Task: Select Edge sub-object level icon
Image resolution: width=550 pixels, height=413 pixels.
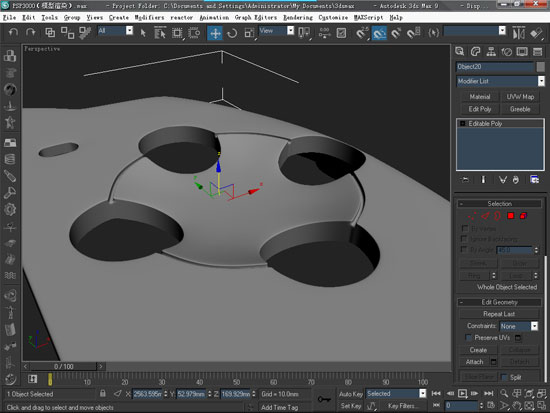Action: pyautogui.click(x=485, y=216)
